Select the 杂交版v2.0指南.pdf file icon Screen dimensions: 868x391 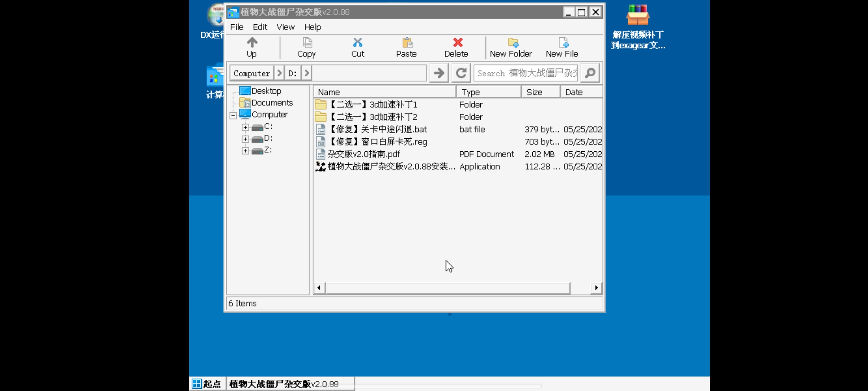coord(320,154)
